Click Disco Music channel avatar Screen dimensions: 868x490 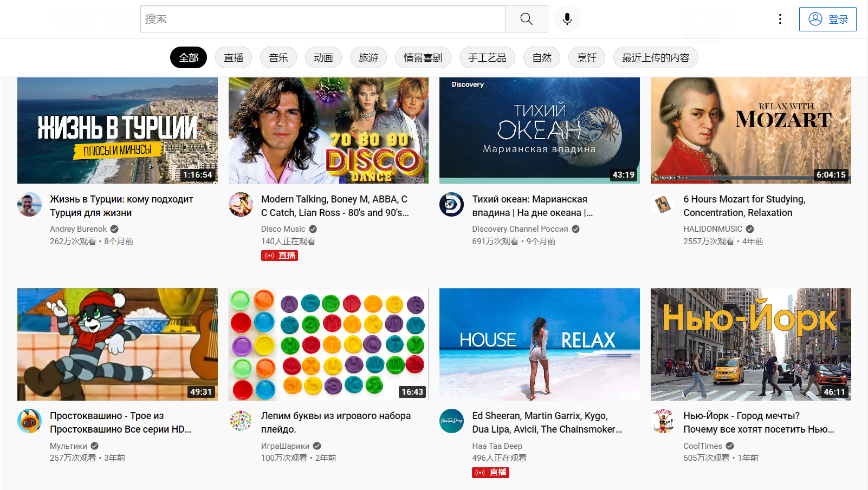(241, 205)
